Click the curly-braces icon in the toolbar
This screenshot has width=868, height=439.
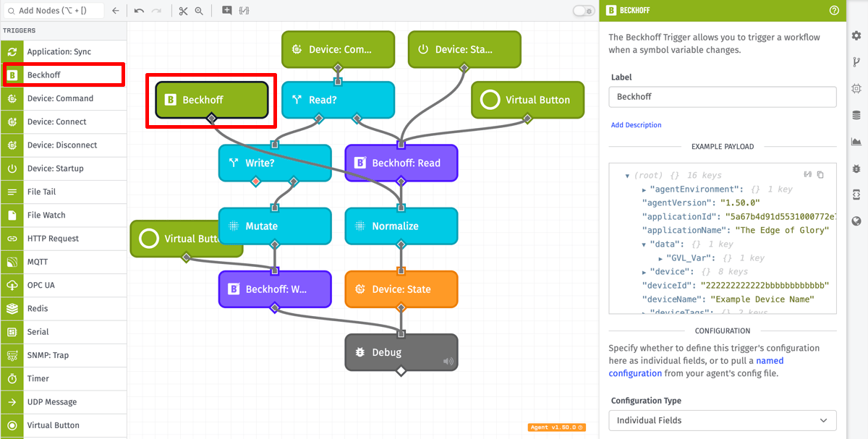(244, 11)
